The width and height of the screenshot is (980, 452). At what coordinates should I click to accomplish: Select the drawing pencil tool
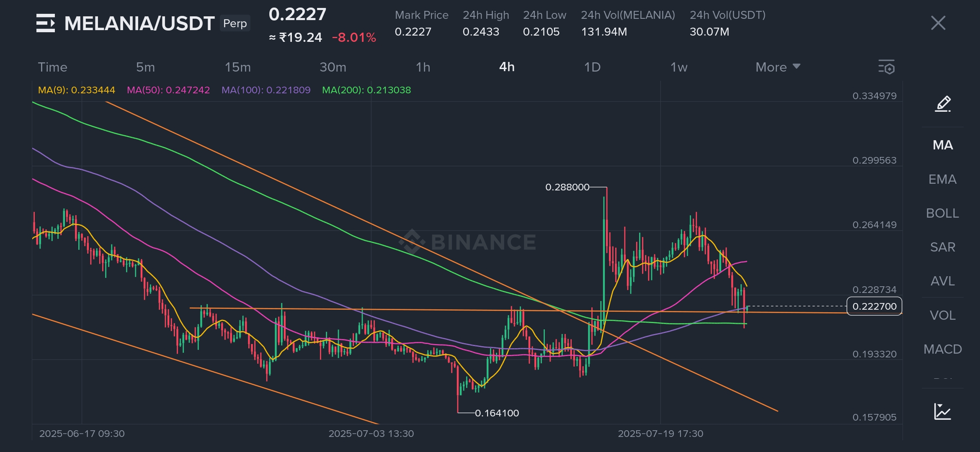click(x=942, y=104)
